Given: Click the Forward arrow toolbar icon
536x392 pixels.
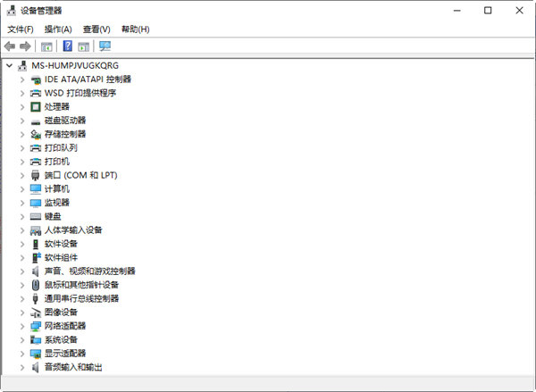Looking at the screenshot, I should click(25, 46).
